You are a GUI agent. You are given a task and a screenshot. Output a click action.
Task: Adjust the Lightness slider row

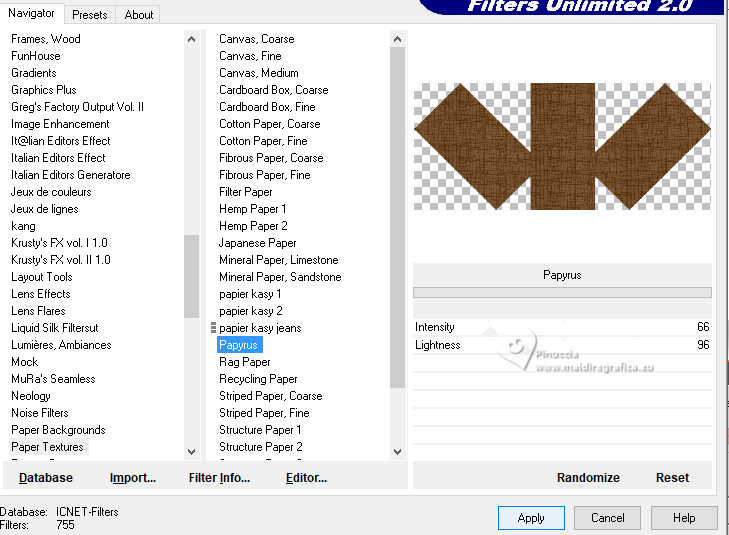click(562, 345)
